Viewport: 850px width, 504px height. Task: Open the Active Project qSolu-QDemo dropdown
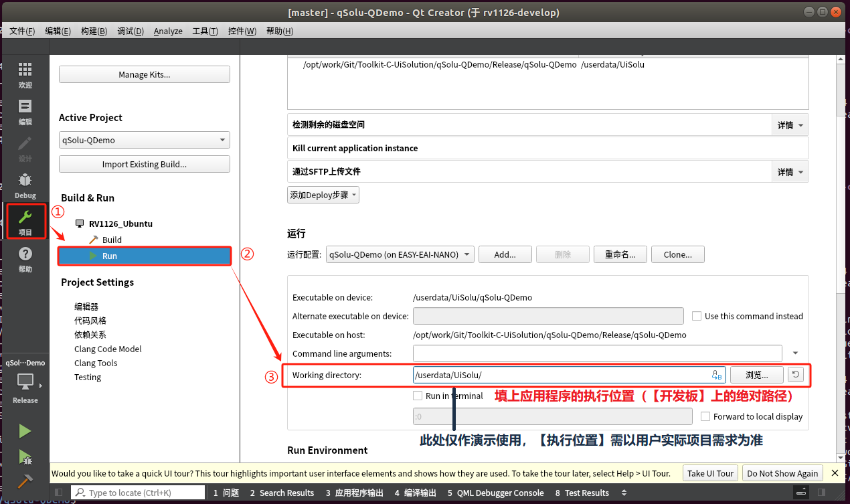(x=144, y=140)
